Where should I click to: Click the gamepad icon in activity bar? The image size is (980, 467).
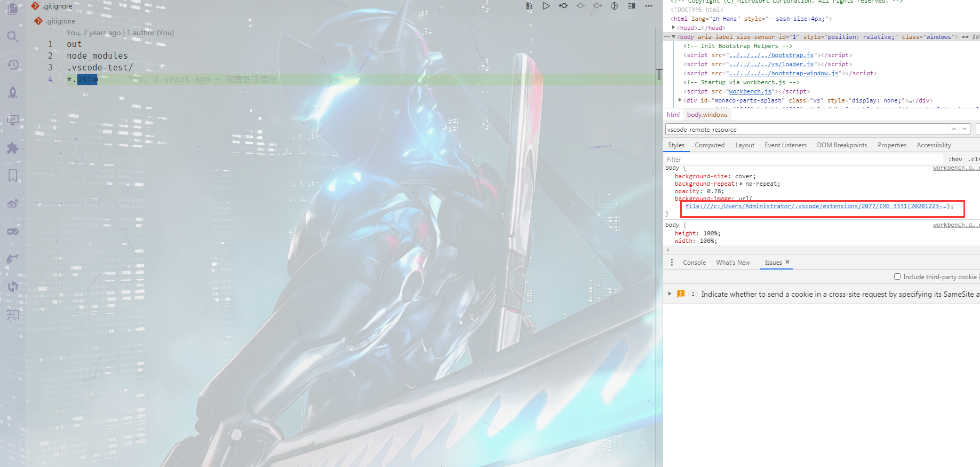13,231
